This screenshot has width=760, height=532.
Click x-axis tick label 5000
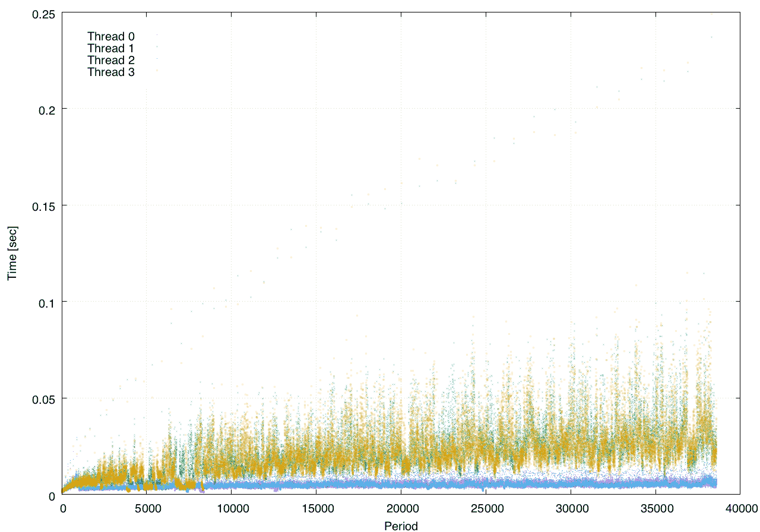(147, 508)
